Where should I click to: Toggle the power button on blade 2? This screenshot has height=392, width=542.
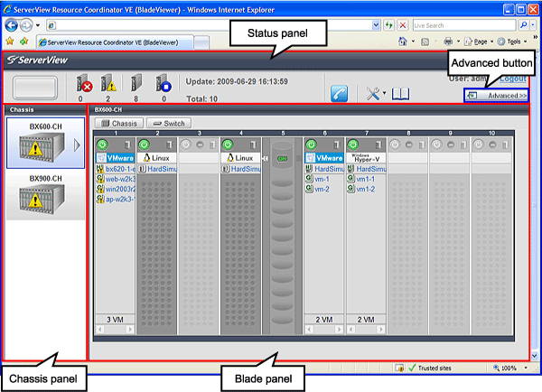click(145, 145)
